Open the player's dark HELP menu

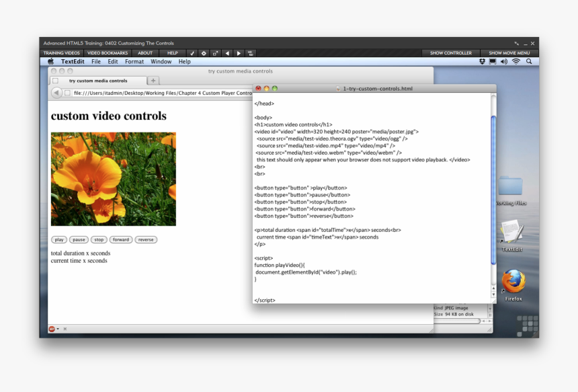click(x=173, y=53)
